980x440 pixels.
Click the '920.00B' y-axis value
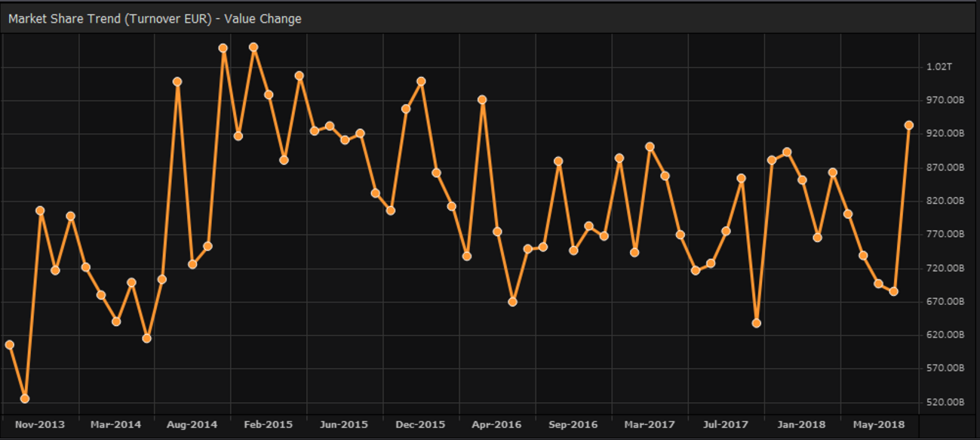(x=945, y=134)
